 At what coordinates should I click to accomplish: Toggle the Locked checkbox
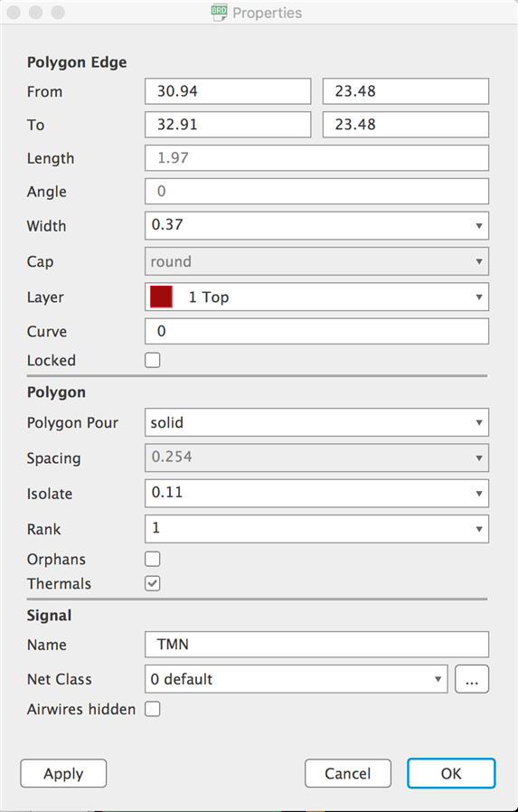153,360
